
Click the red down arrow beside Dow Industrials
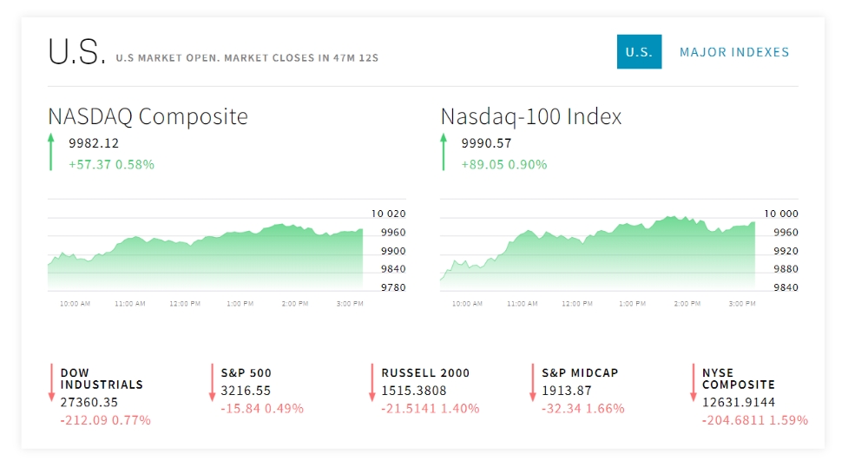[52, 383]
